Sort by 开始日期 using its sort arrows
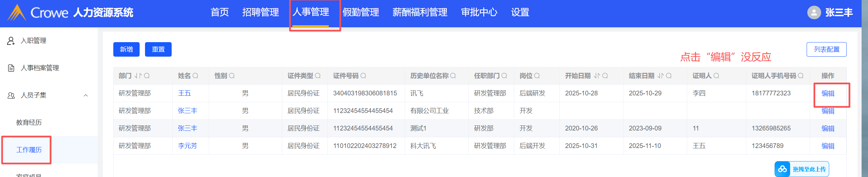This screenshot has height=177, width=868. click(x=597, y=76)
